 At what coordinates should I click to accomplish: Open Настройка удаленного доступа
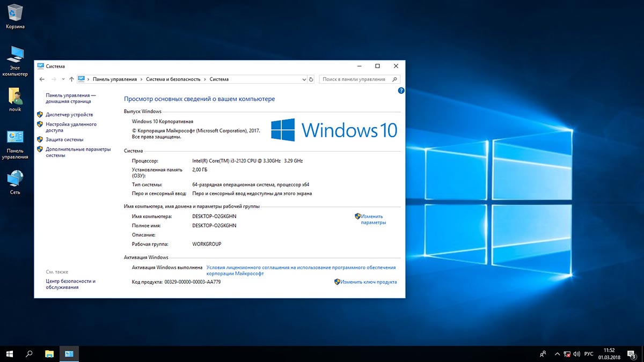point(71,127)
